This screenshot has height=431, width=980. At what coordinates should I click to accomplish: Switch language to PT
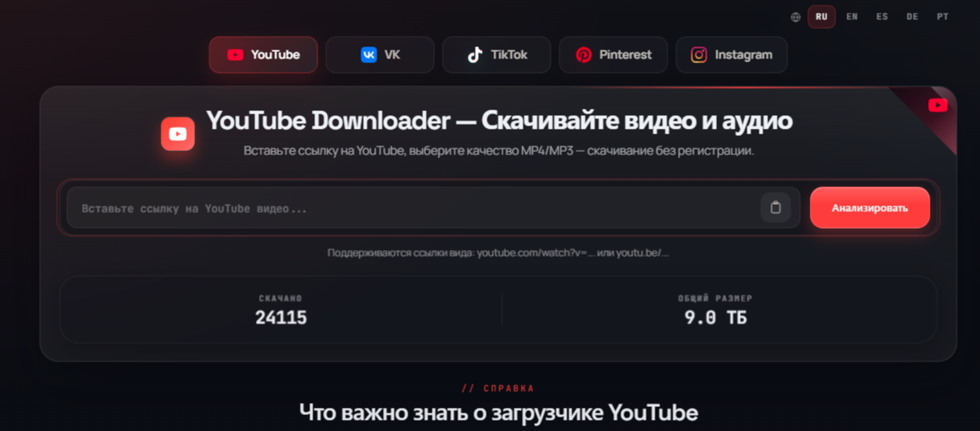[x=942, y=17]
